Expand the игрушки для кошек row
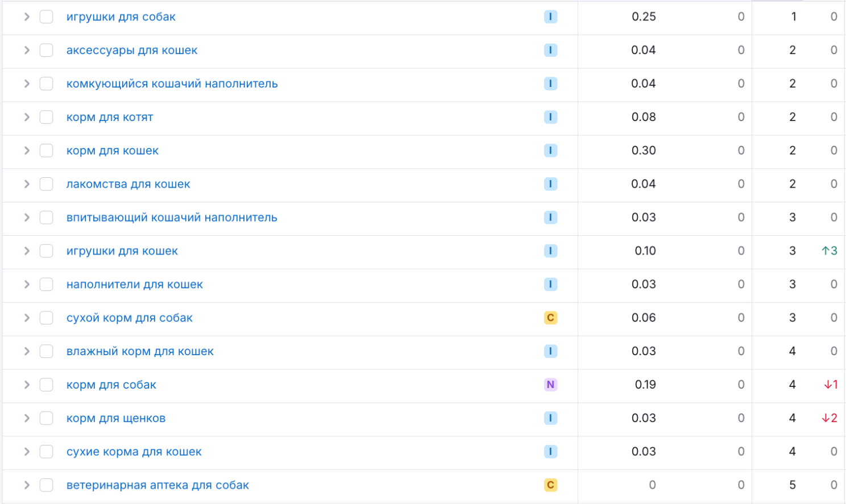The image size is (846, 504). tap(27, 251)
